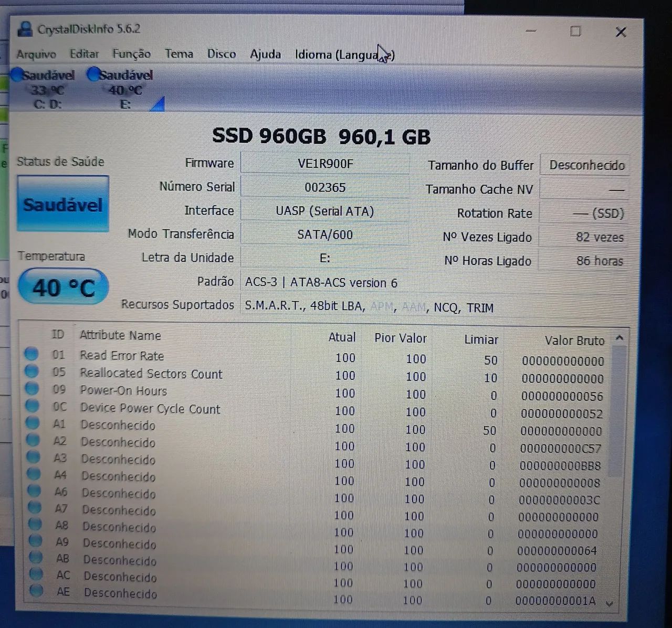Click raw value 000000000052
This screenshot has height=628, width=672.
coord(562,414)
